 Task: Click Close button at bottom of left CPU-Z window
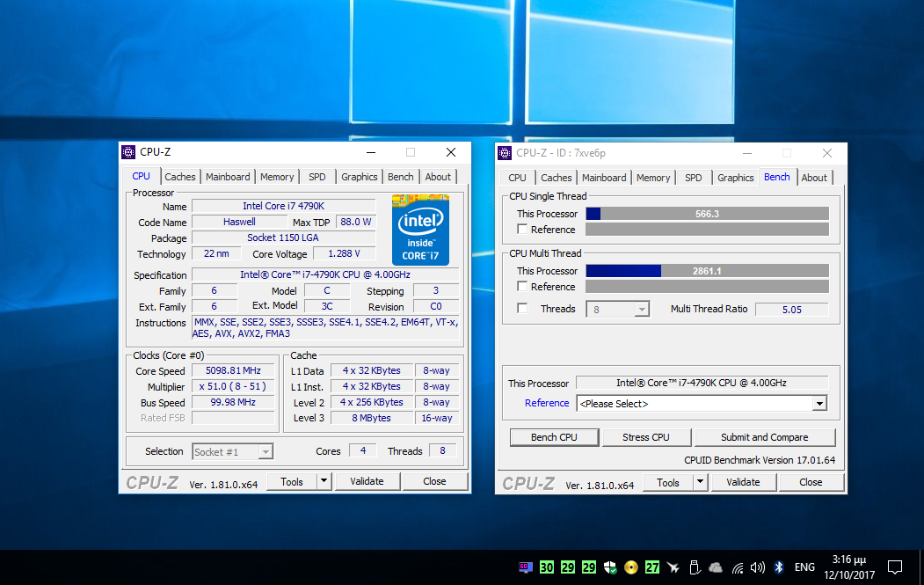pyautogui.click(x=434, y=481)
